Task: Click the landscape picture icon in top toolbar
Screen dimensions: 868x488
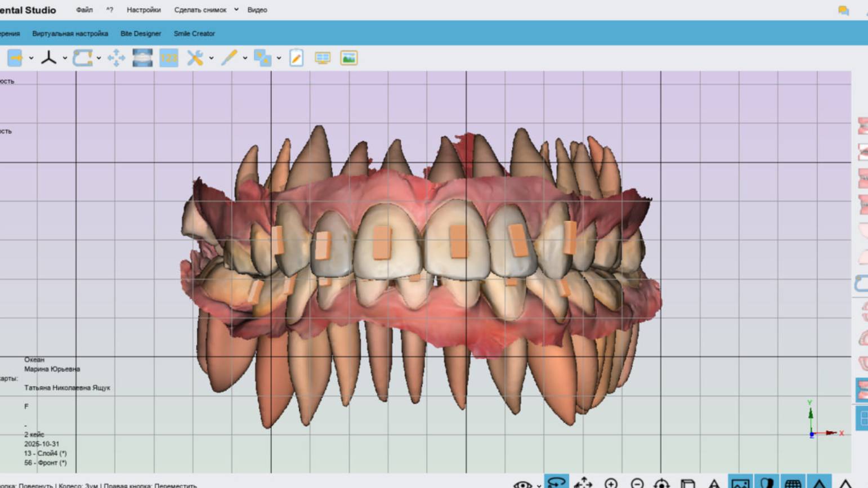Action: click(x=348, y=58)
